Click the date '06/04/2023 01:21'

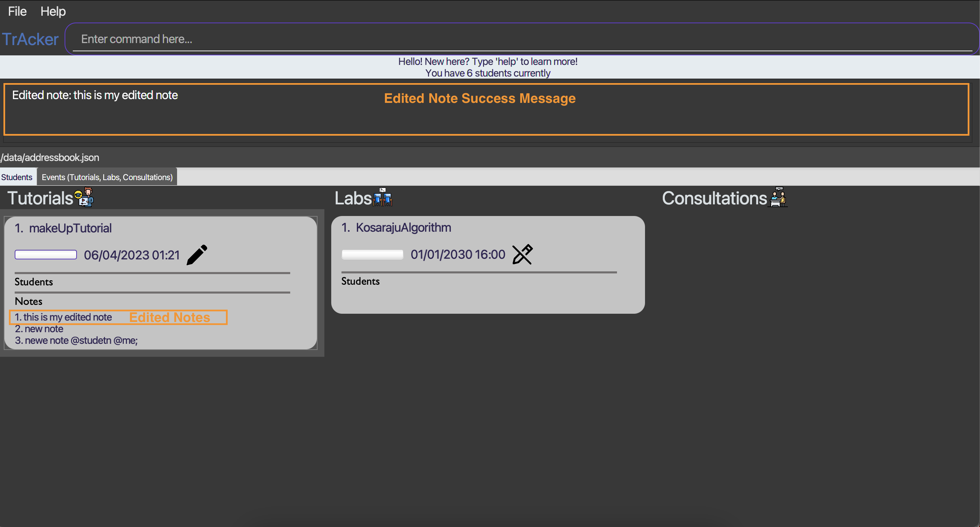[x=132, y=255]
